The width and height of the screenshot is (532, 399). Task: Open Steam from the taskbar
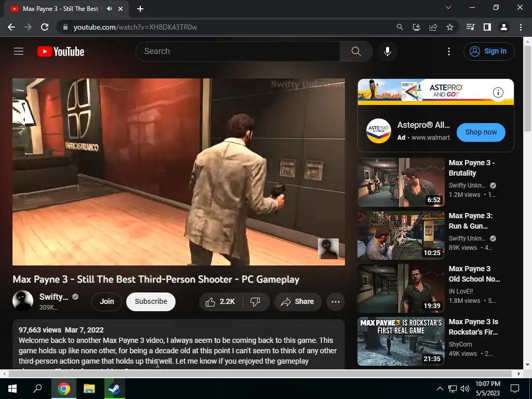pos(114,389)
